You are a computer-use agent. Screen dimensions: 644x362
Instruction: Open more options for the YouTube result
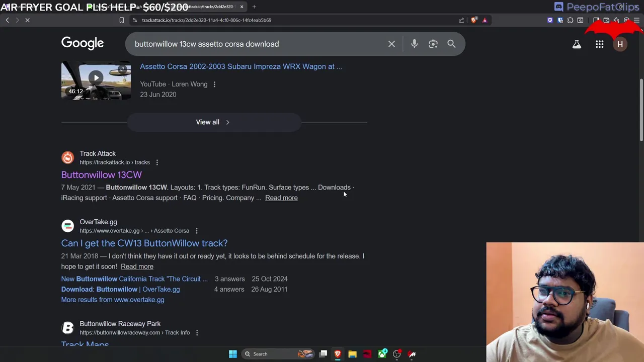pyautogui.click(x=214, y=84)
